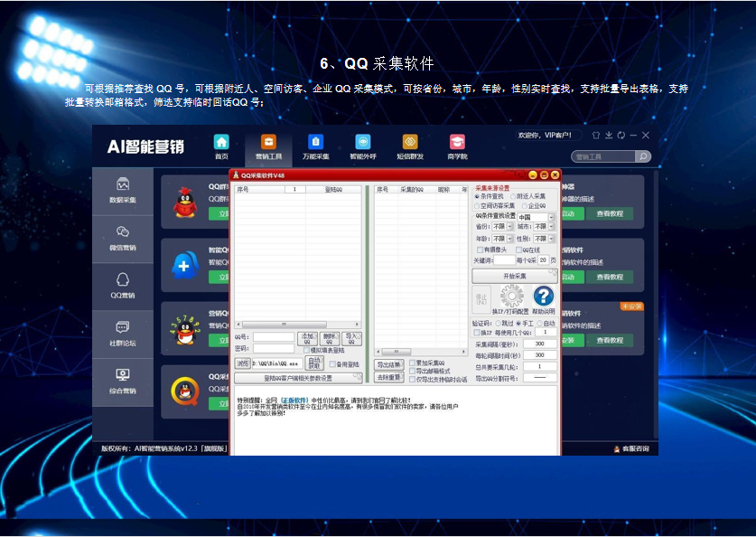Enable the 有摄像头 checkbox
756x537 pixels.
[481, 250]
